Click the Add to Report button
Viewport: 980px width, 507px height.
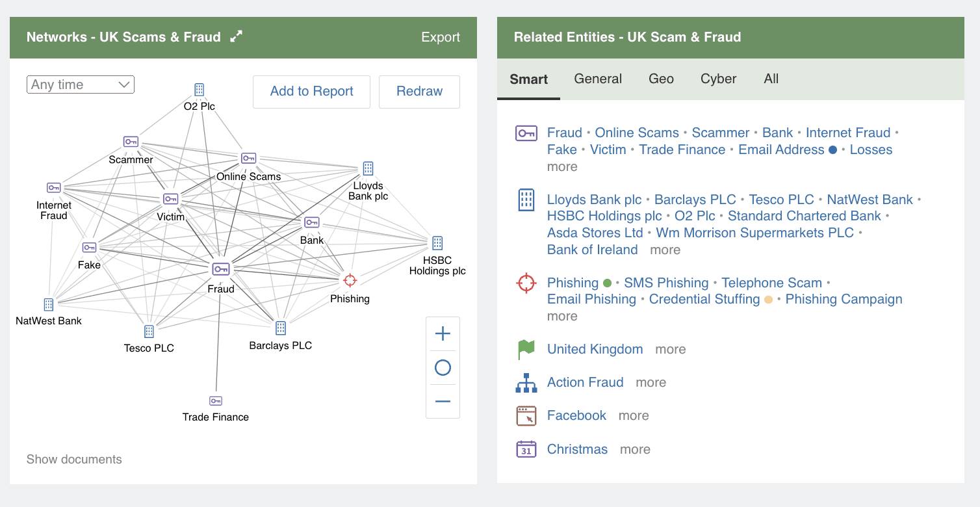(x=311, y=92)
